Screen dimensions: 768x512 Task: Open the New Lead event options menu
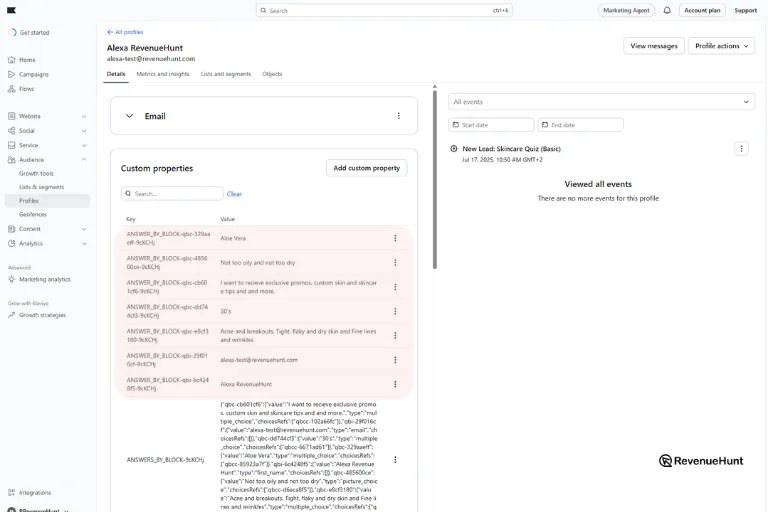coord(741,148)
